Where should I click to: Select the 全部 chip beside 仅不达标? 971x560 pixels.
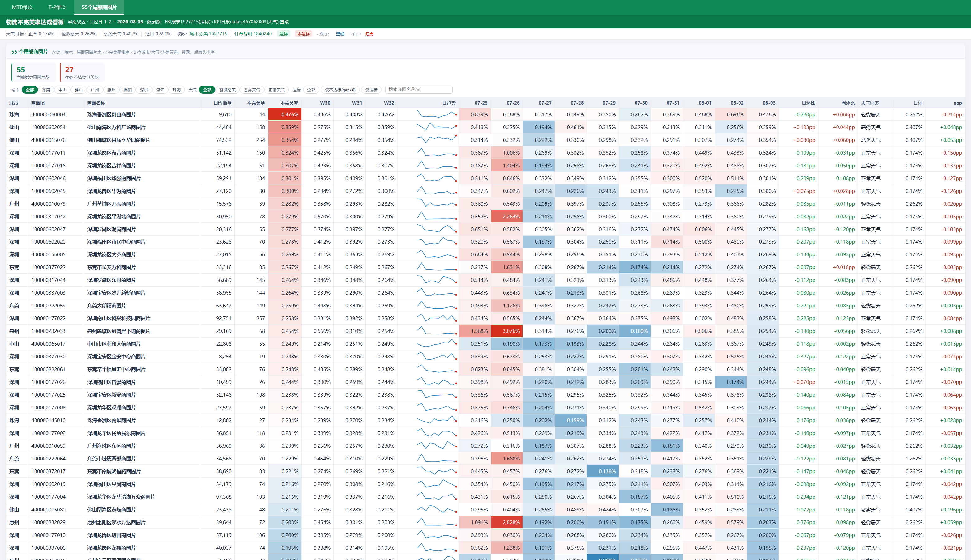[x=311, y=90]
